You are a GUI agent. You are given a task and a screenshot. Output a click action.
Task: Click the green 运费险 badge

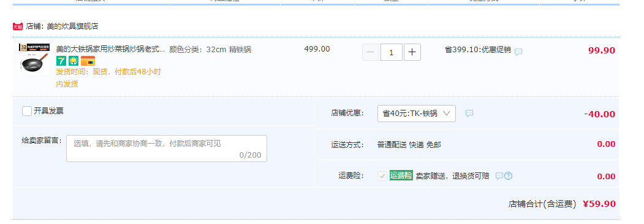click(x=401, y=176)
